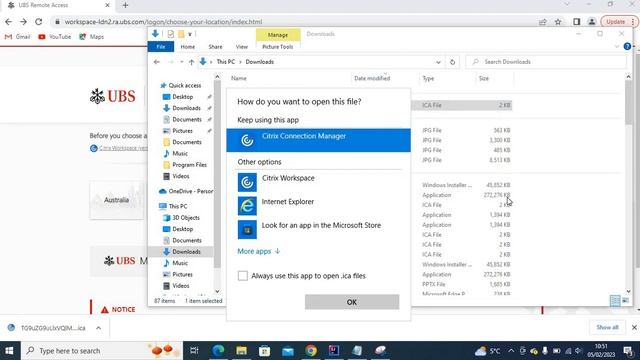This screenshot has height=360, width=640.
Task: Expand More apps list
Action: pyautogui.click(x=258, y=251)
